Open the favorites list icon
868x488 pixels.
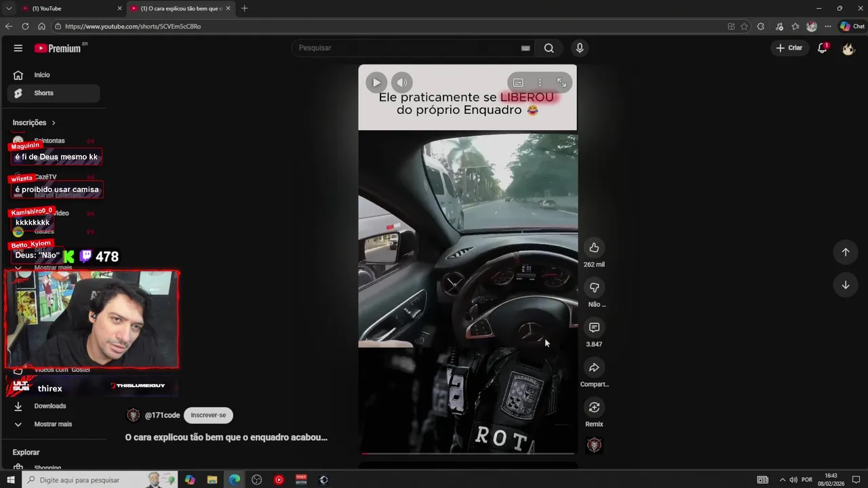coord(795,26)
